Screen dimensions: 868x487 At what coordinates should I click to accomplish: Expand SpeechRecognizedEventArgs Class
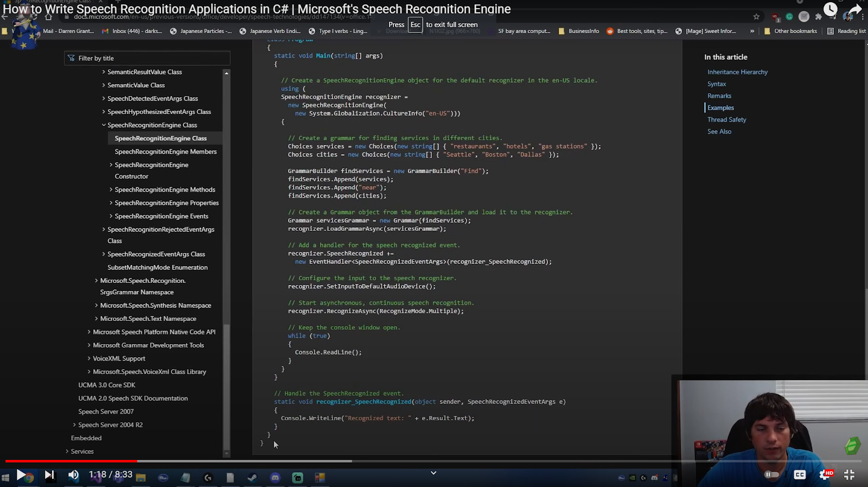(104, 254)
